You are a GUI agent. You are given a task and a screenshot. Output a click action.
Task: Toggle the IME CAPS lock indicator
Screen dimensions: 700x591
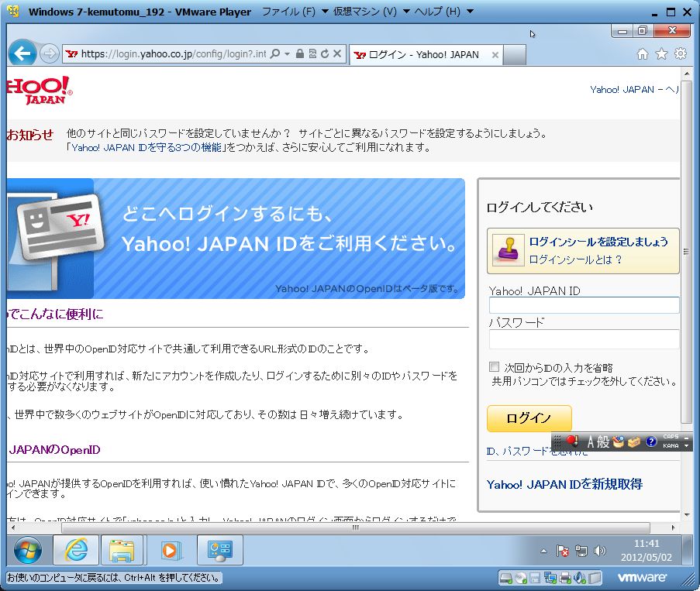(671, 436)
